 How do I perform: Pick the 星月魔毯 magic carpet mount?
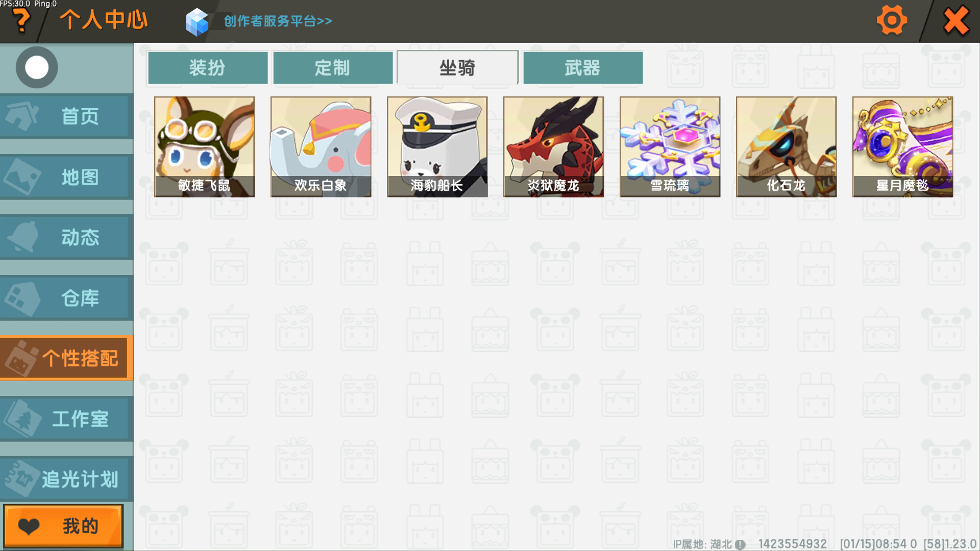pos(902,147)
